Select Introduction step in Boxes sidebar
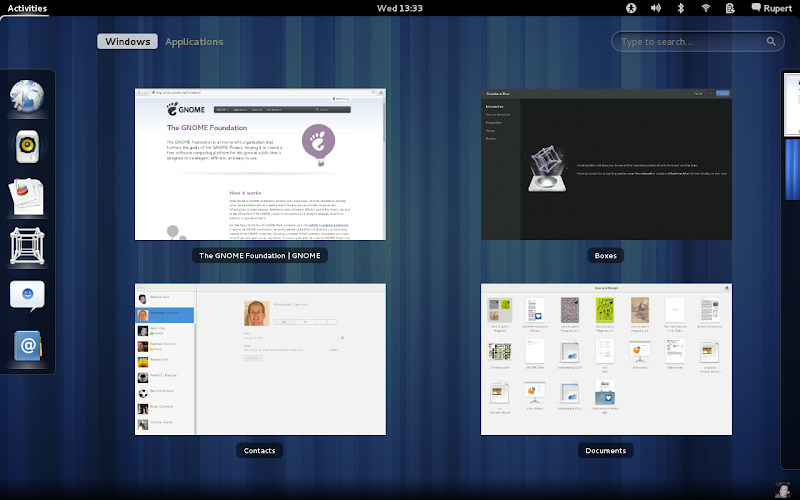 pos(494,107)
